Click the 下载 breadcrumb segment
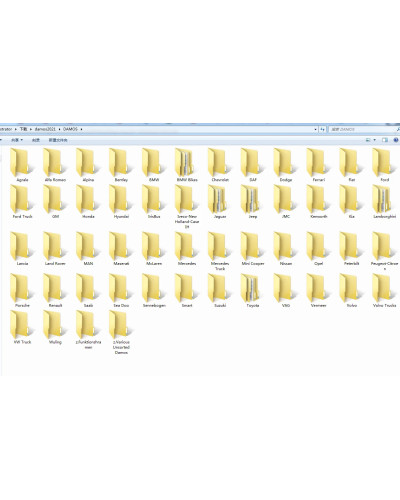Image resolution: width=400 pixels, height=500 pixels. 23,129
